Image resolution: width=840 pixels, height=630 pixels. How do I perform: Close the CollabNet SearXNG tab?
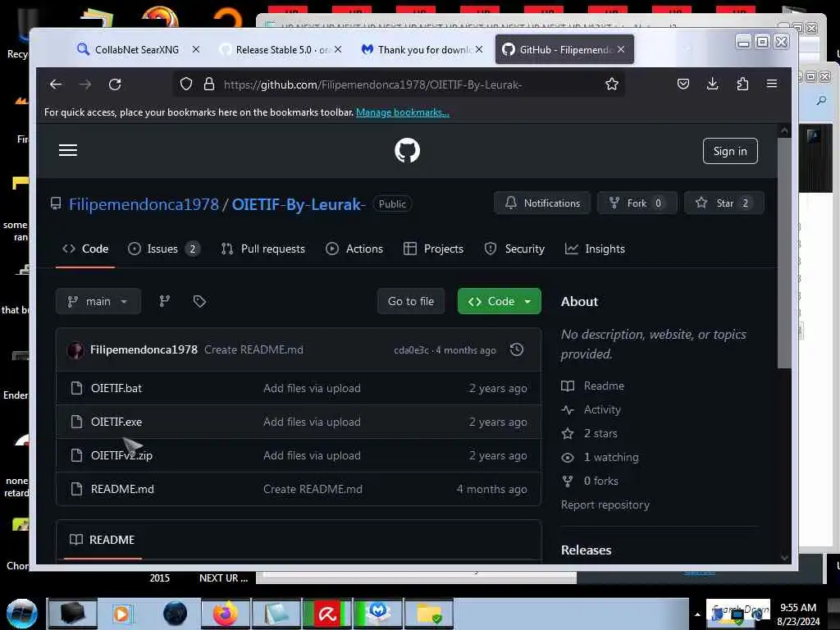pyautogui.click(x=196, y=49)
